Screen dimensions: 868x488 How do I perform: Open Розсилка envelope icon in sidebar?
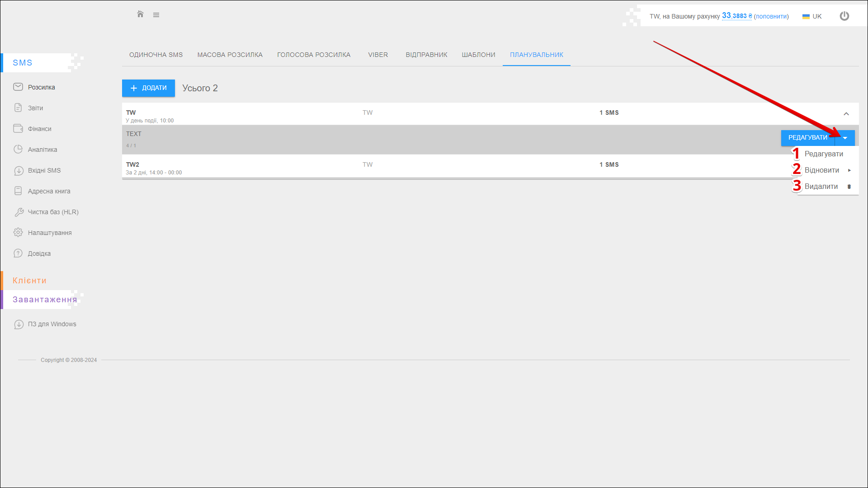click(18, 87)
